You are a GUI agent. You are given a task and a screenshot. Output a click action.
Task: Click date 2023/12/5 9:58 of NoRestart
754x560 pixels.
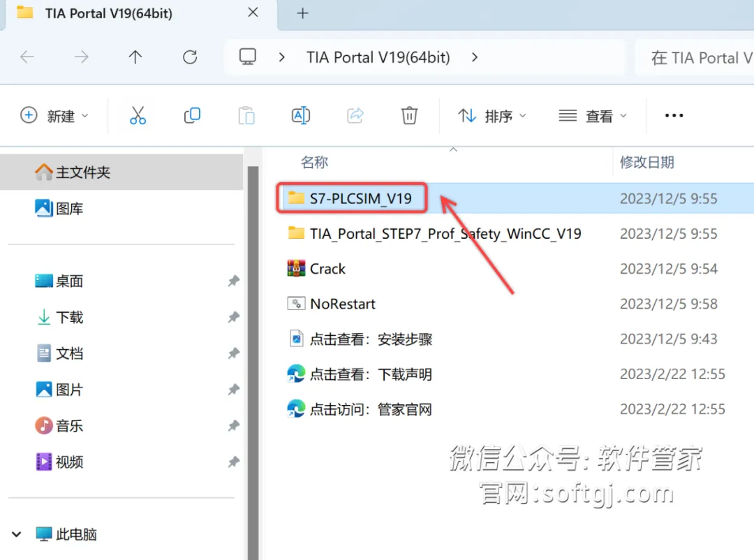pos(668,304)
